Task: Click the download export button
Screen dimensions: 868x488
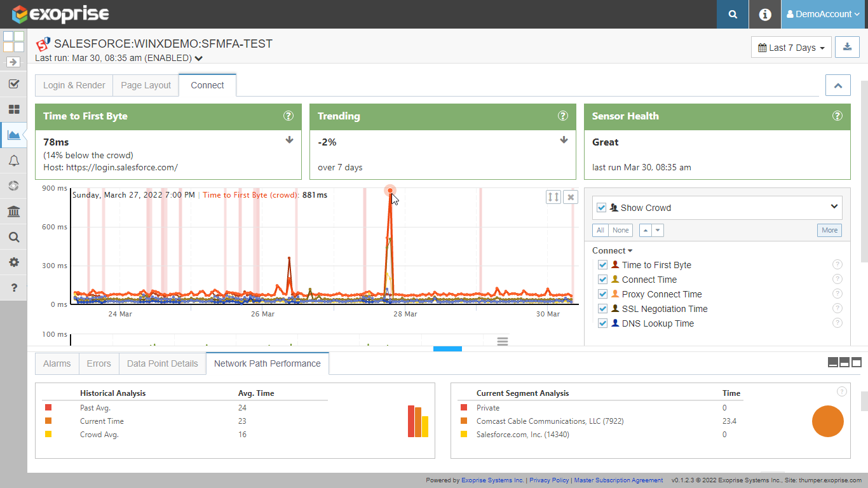Action: pos(846,47)
